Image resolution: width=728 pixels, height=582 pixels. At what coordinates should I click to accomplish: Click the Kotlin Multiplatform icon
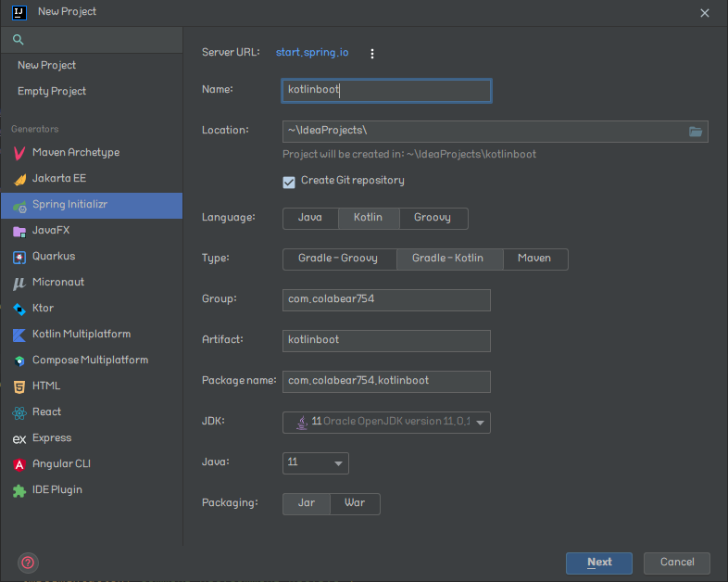(19, 335)
